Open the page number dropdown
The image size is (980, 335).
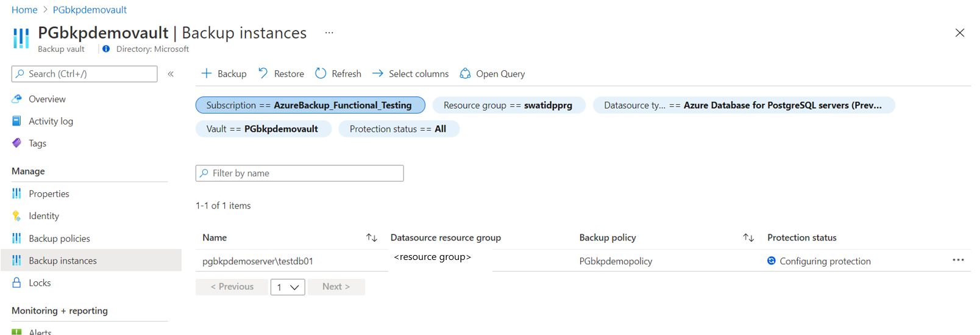[x=288, y=287]
